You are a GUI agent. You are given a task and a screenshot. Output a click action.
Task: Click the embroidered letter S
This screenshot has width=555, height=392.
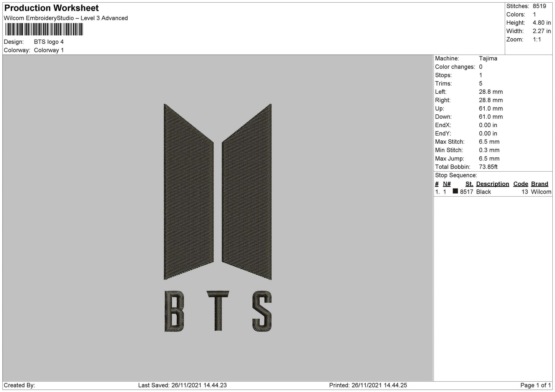click(262, 311)
